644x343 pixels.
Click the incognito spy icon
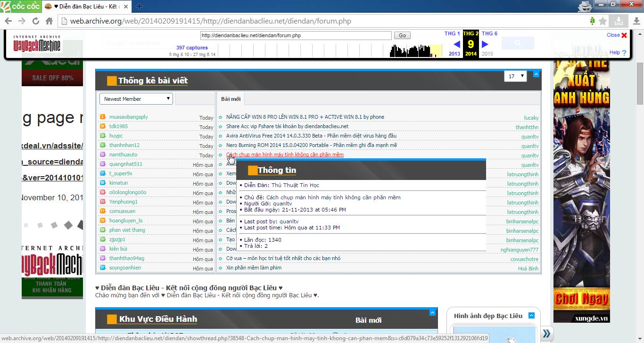[585, 6]
